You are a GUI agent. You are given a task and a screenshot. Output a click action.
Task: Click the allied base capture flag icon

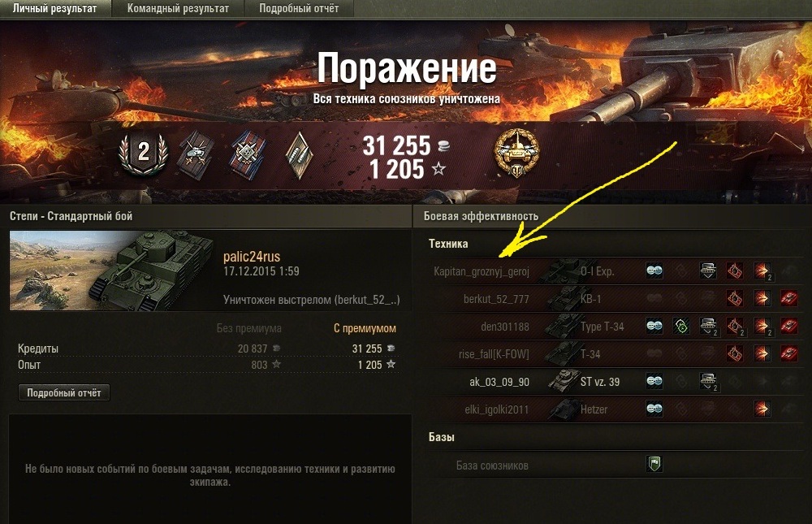point(654,464)
